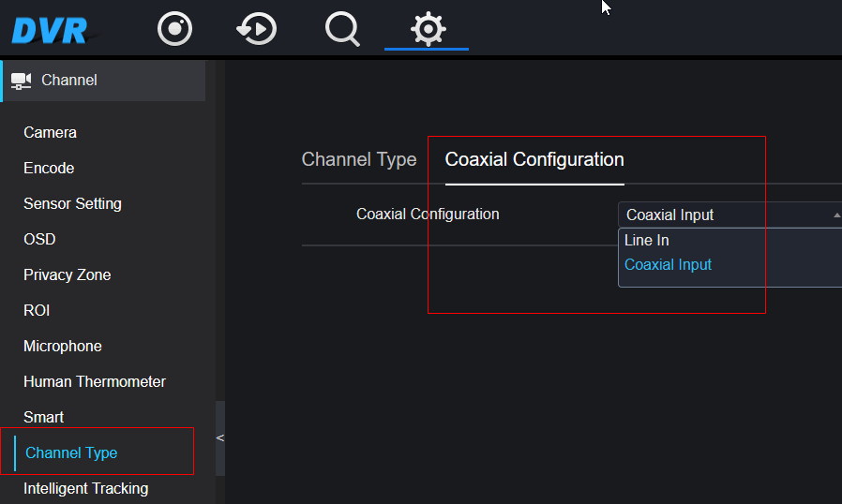Viewport: 842px width, 504px height.
Task: Open the playback icon in top bar
Action: pos(257,28)
